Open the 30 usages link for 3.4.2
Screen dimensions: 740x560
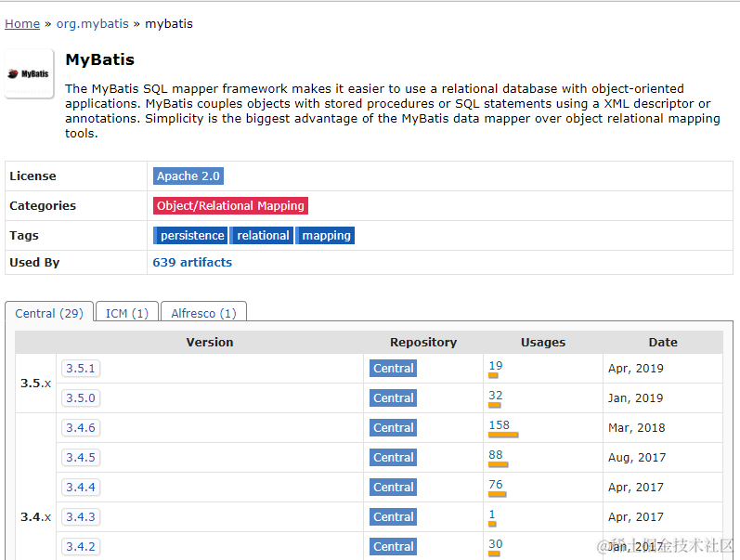[x=496, y=544]
